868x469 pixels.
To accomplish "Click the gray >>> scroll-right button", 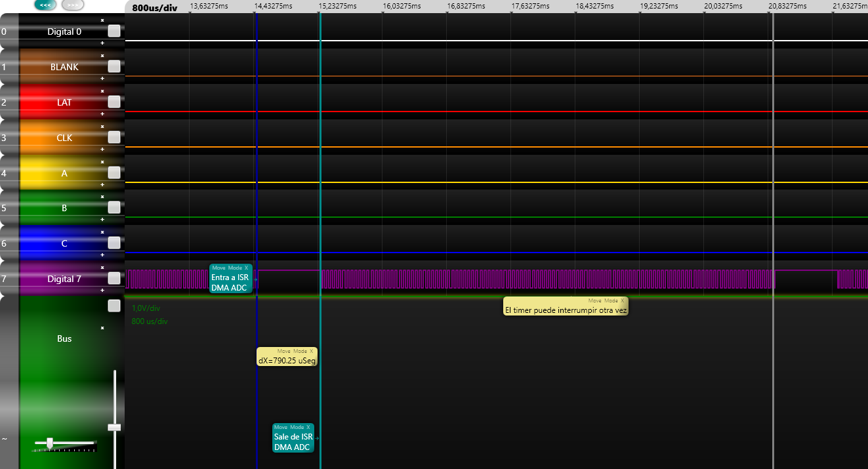I will pyautogui.click(x=73, y=5).
